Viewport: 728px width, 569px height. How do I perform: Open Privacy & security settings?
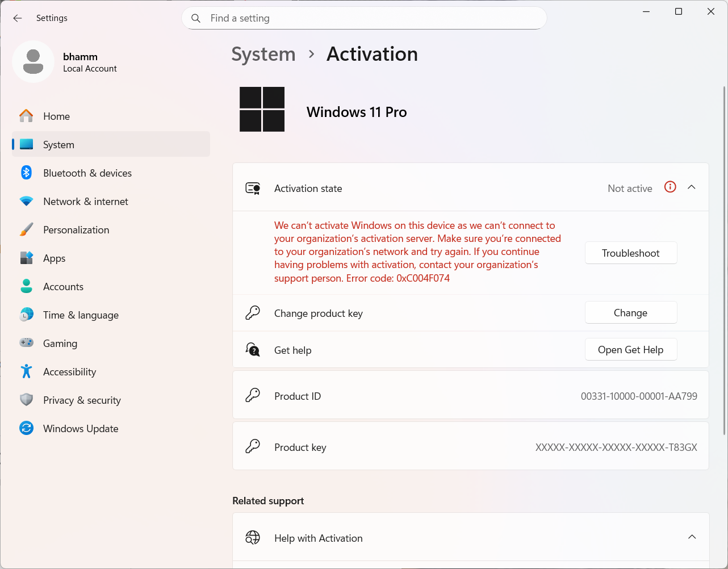point(111,400)
